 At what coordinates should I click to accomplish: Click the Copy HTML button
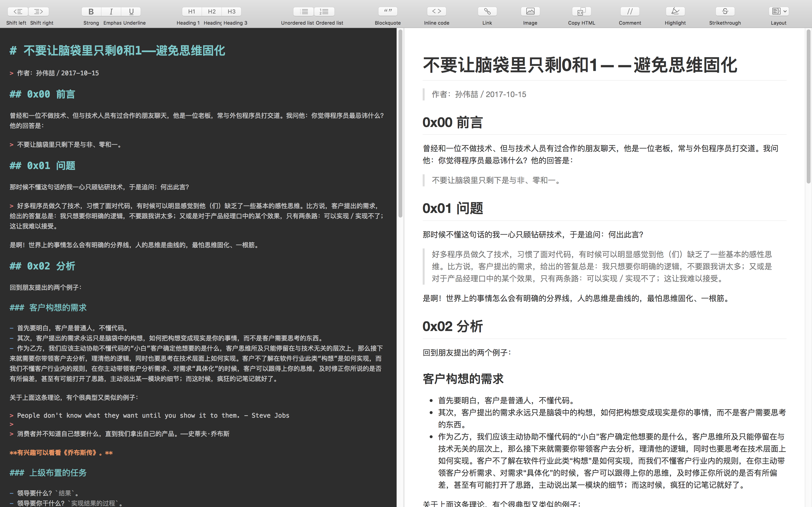(581, 11)
